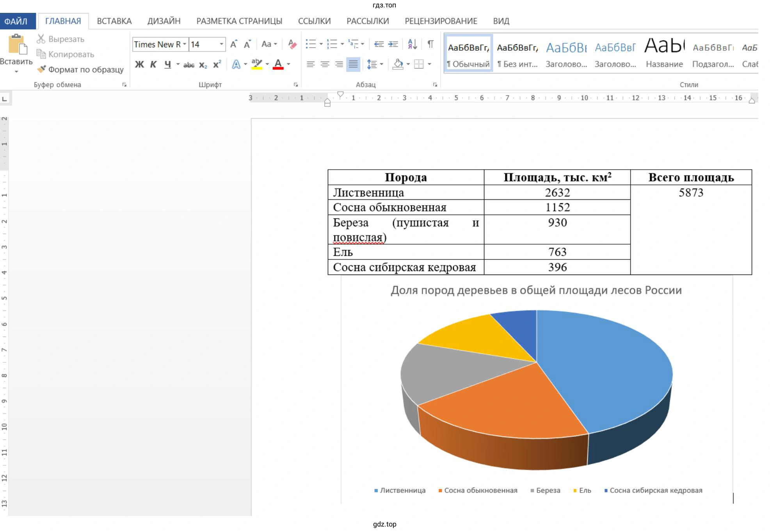Switch to the ССЫЛКИ tab
This screenshot has width=770, height=532.
tap(315, 21)
